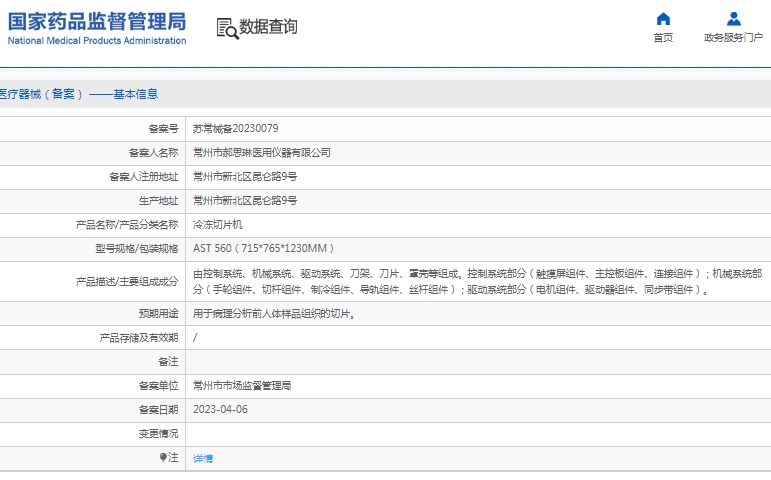Click the 备案单位 label
This screenshot has width=771, height=480.
158,386
